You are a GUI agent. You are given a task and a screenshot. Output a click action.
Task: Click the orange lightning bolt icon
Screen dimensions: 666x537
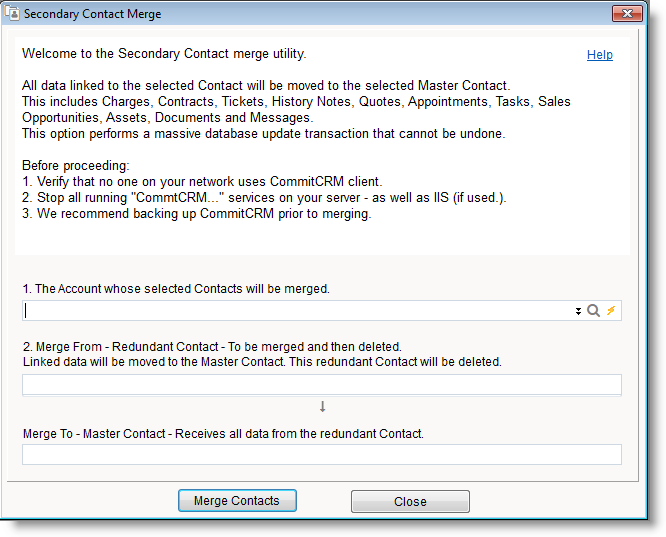(x=611, y=311)
